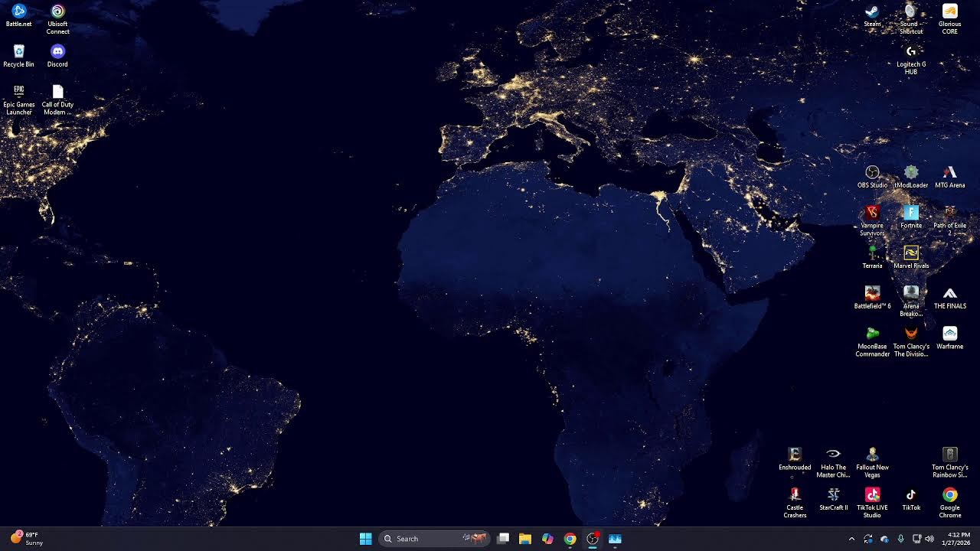Select the Call of Duty Modern file icon
980x551 pixels.
tap(57, 99)
